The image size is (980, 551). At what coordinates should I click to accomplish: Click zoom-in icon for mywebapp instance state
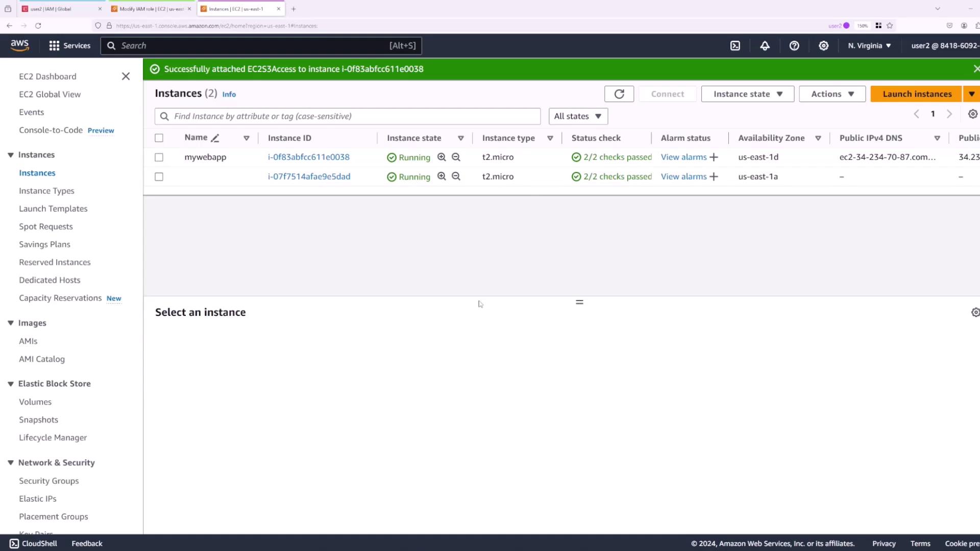click(x=442, y=157)
